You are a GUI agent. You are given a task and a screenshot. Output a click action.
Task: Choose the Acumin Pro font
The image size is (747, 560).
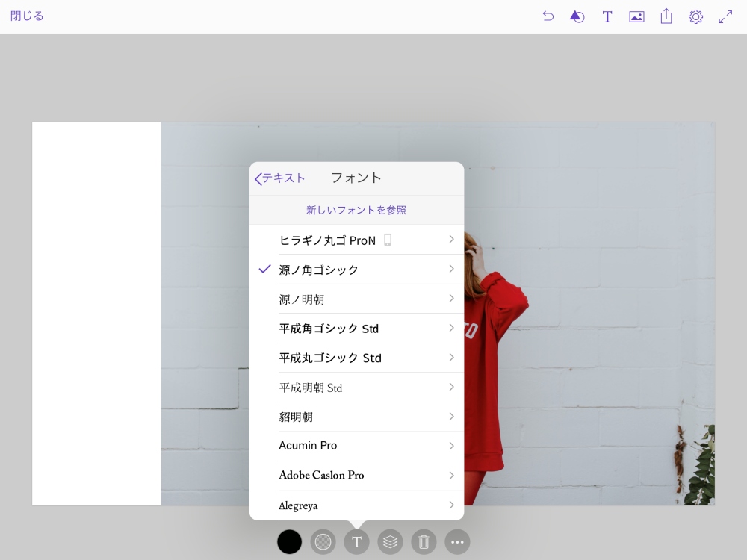(356, 447)
